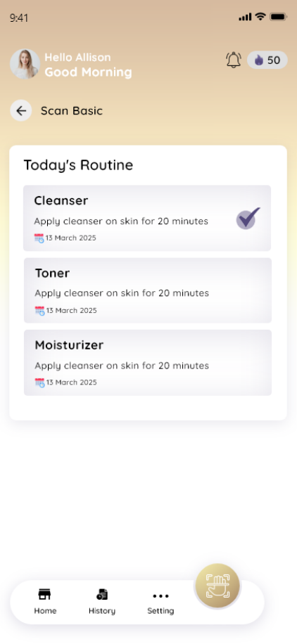This screenshot has width=297, height=644.
Task: Tap the History document icon
Action: click(102, 594)
